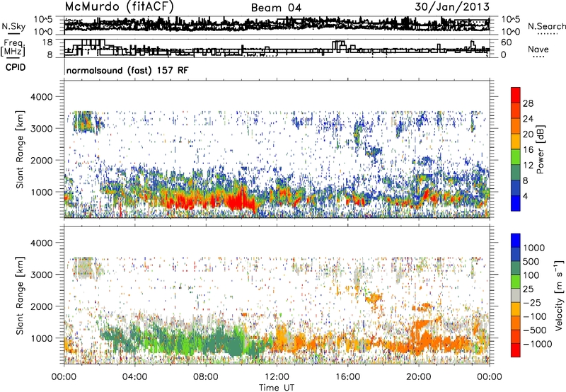Viewport: 566px width, 392px height.
Task: Select the N.Sky axis label
Action: coord(13,26)
